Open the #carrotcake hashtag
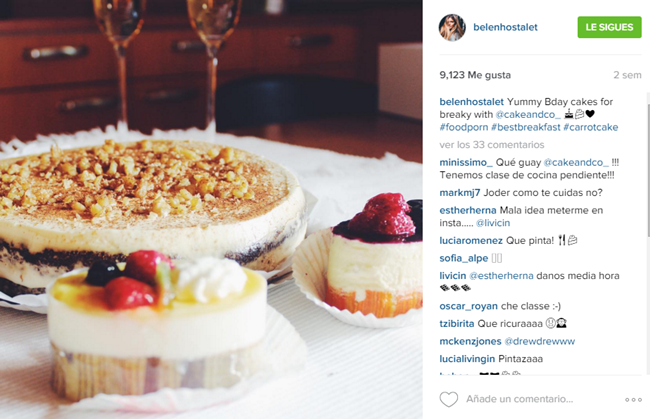Viewport: 650px width, 419px height. pos(590,127)
